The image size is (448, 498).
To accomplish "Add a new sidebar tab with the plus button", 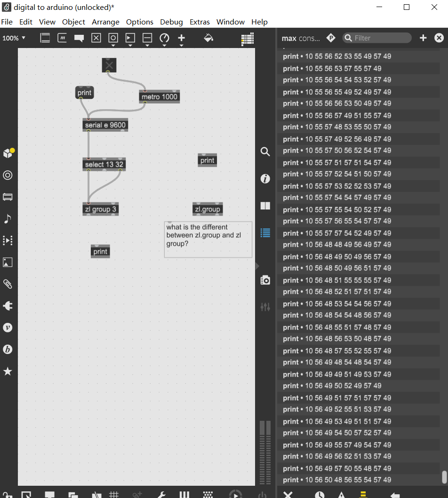I will (x=423, y=38).
